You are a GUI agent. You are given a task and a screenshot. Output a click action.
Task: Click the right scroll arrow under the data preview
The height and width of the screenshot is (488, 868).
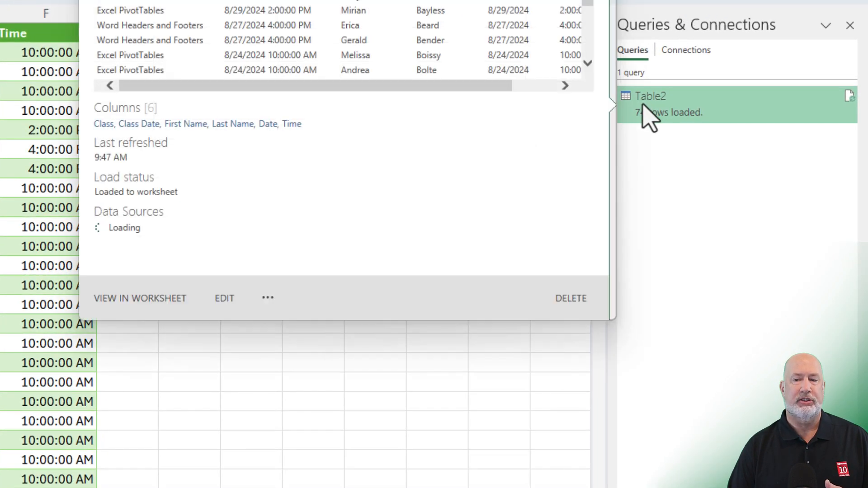click(565, 85)
